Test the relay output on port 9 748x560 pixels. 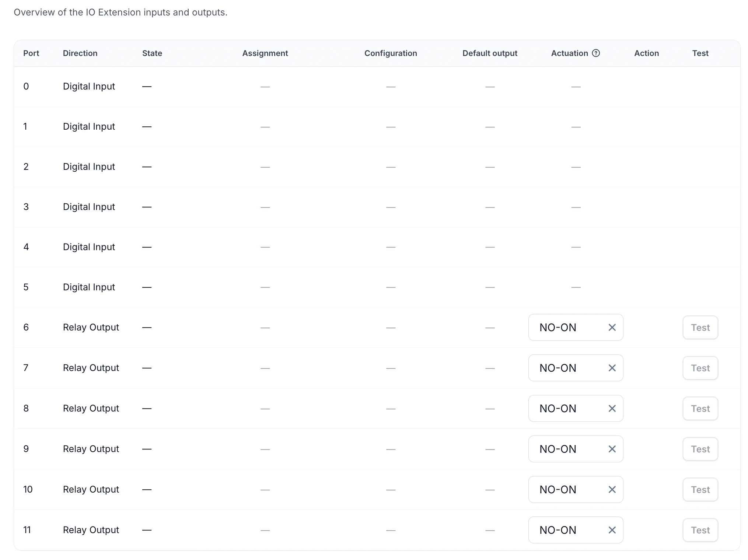tap(700, 449)
